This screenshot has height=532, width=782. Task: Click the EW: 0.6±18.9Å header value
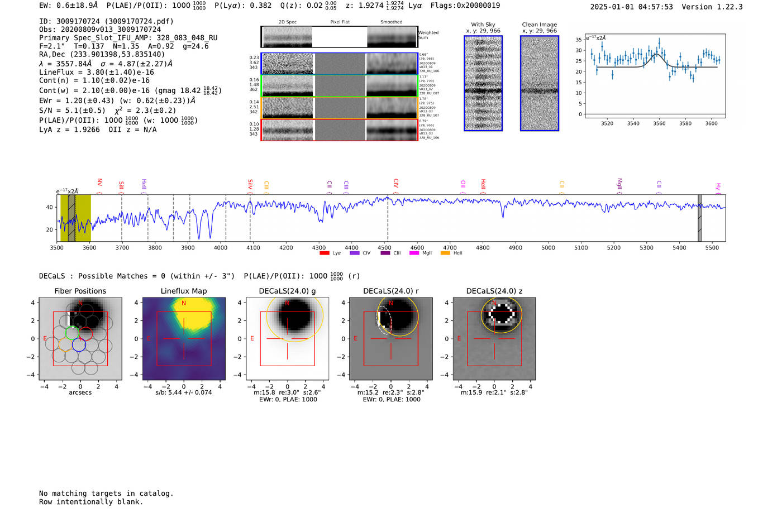point(69,5)
